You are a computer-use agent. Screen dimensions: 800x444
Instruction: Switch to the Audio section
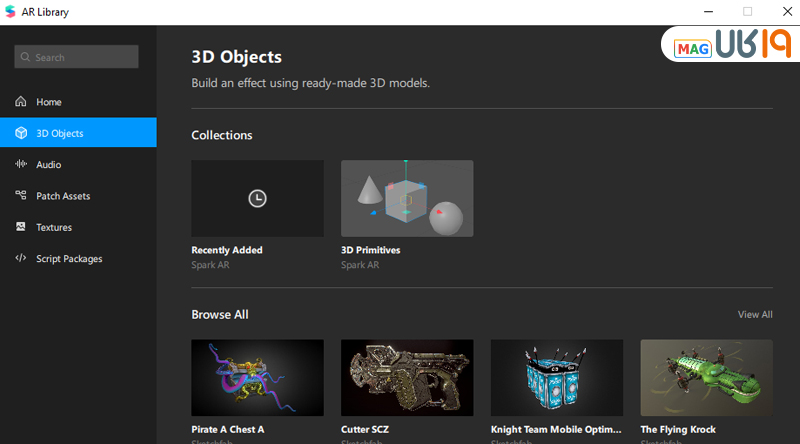click(x=48, y=164)
